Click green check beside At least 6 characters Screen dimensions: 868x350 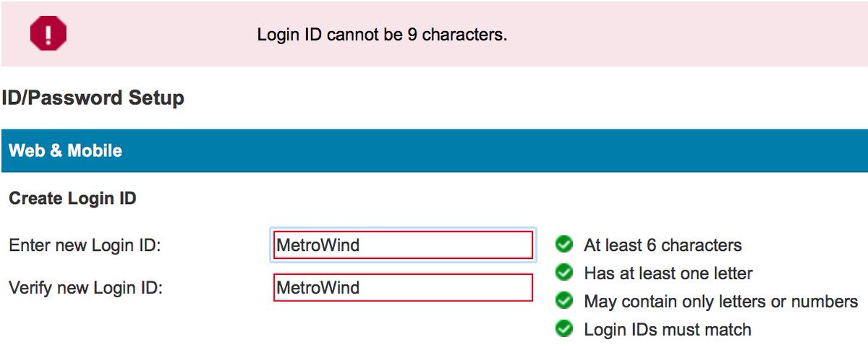(564, 244)
